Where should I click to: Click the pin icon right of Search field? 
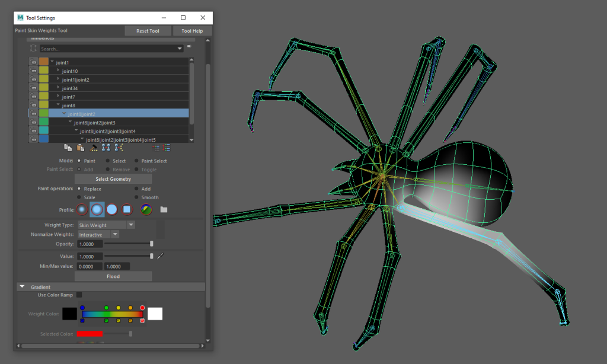pos(189,46)
